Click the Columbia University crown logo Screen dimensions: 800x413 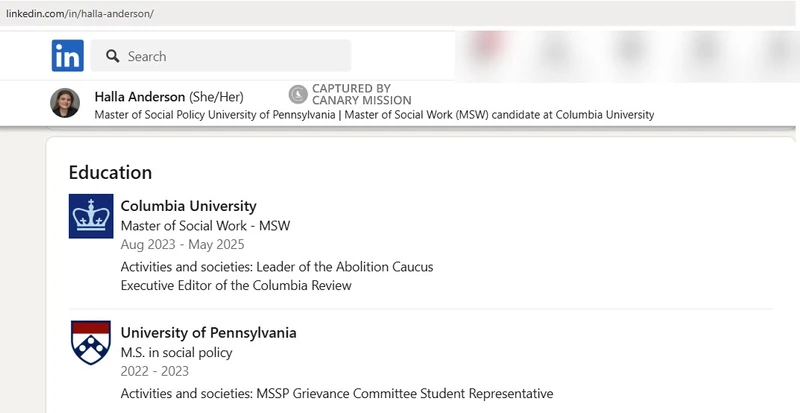coord(91,216)
